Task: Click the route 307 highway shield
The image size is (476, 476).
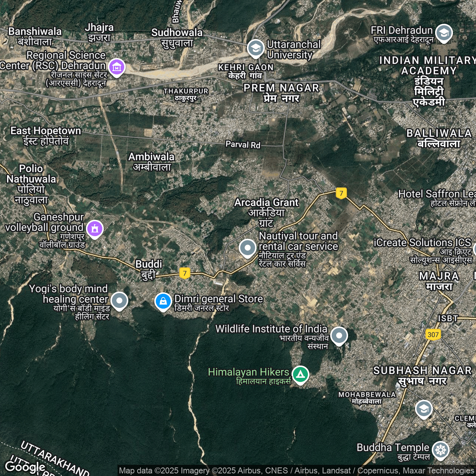Action: point(433,334)
